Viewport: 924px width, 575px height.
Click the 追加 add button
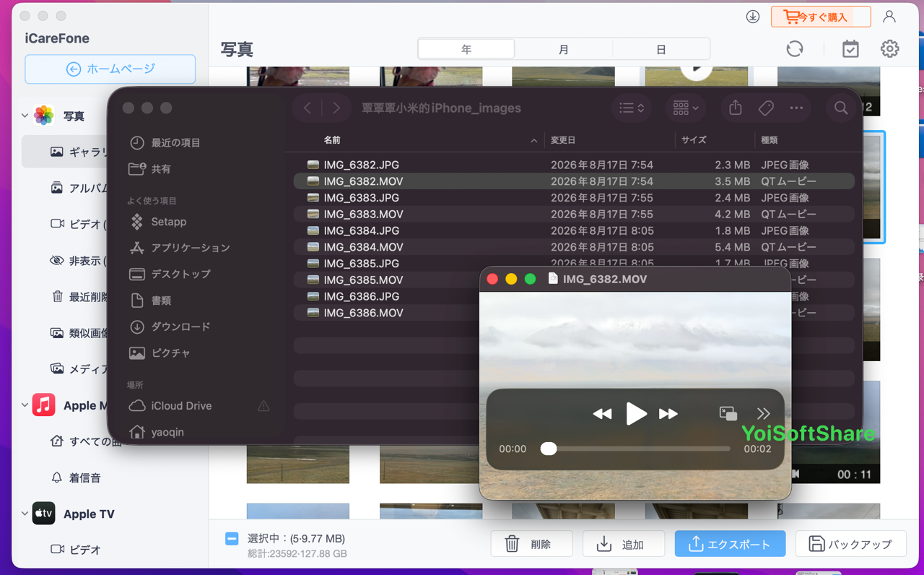[x=623, y=544]
